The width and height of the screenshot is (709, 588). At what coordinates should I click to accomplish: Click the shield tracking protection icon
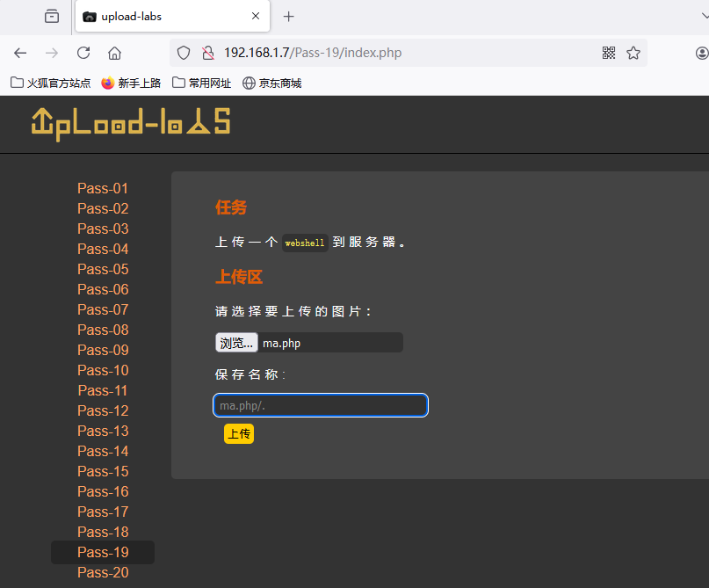[x=184, y=53]
